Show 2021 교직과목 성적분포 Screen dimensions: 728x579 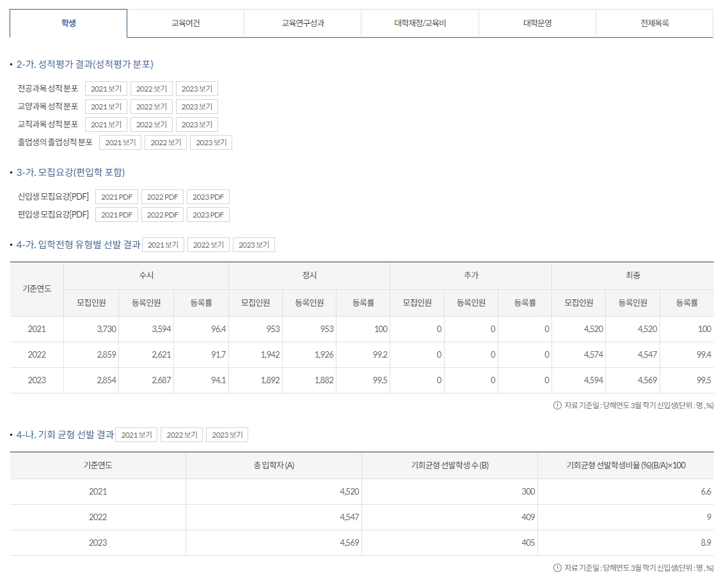[106, 124]
